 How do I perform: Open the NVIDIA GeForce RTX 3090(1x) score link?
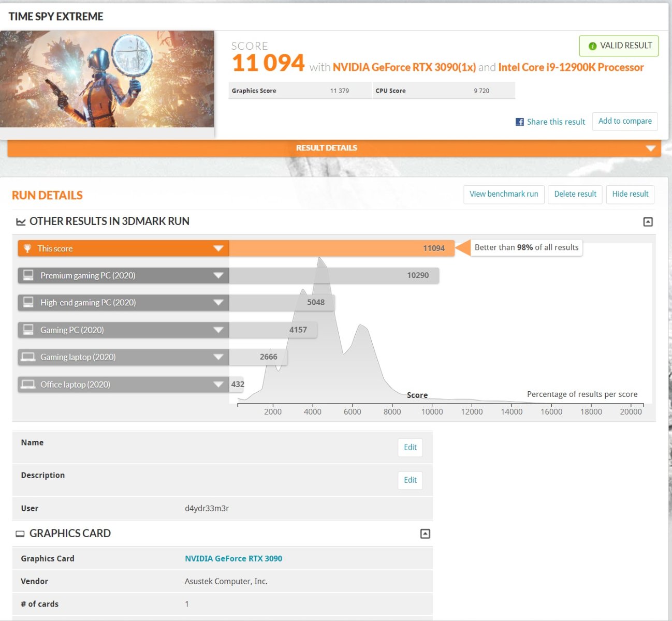pos(404,67)
